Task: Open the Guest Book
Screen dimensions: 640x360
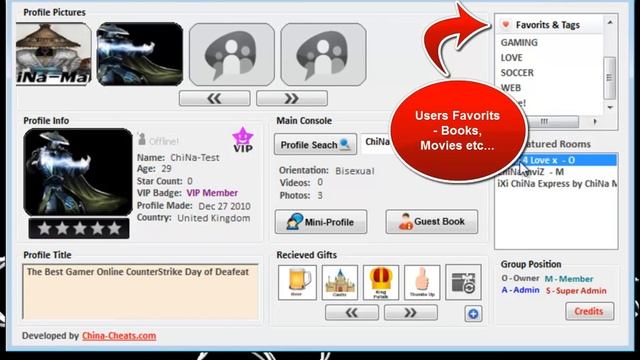Action: click(x=431, y=222)
